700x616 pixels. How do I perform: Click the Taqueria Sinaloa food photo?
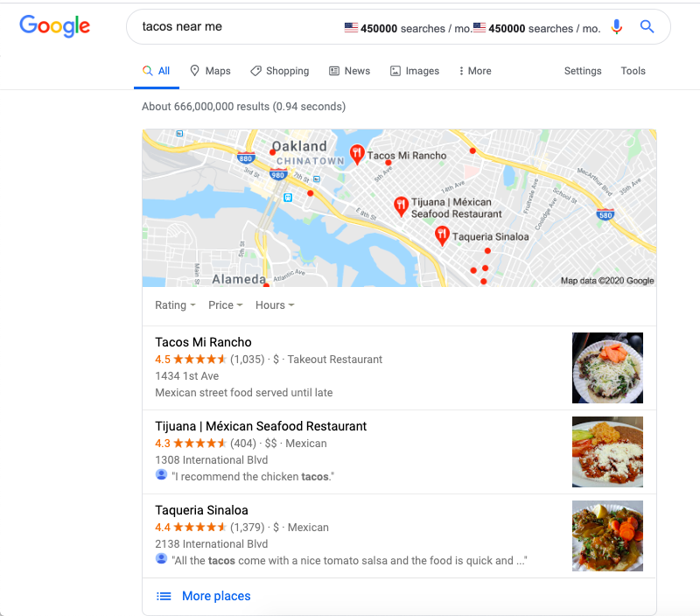[607, 536]
